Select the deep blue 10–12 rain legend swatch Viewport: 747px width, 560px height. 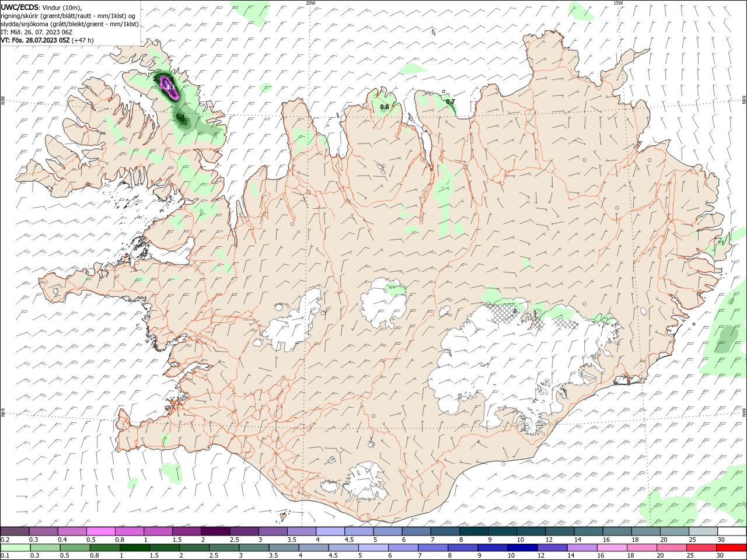pos(522,548)
